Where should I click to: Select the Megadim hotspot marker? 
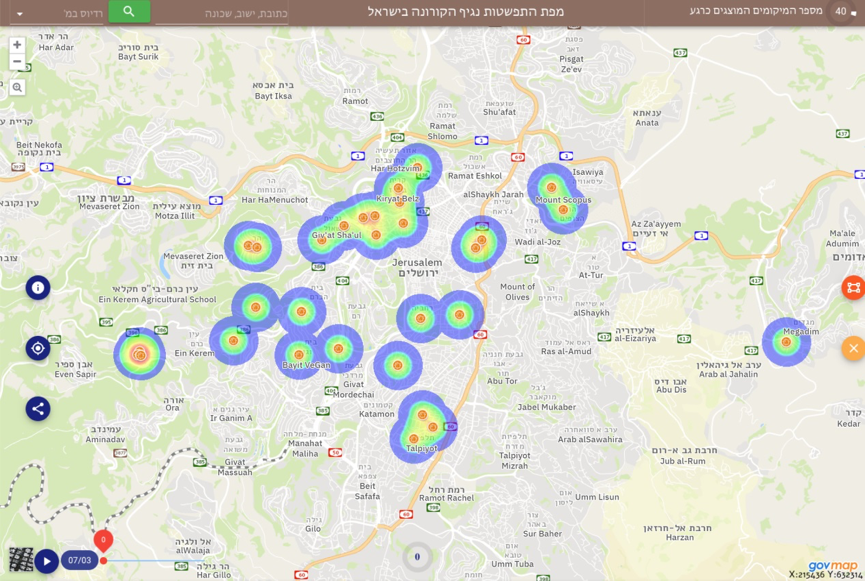click(786, 342)
